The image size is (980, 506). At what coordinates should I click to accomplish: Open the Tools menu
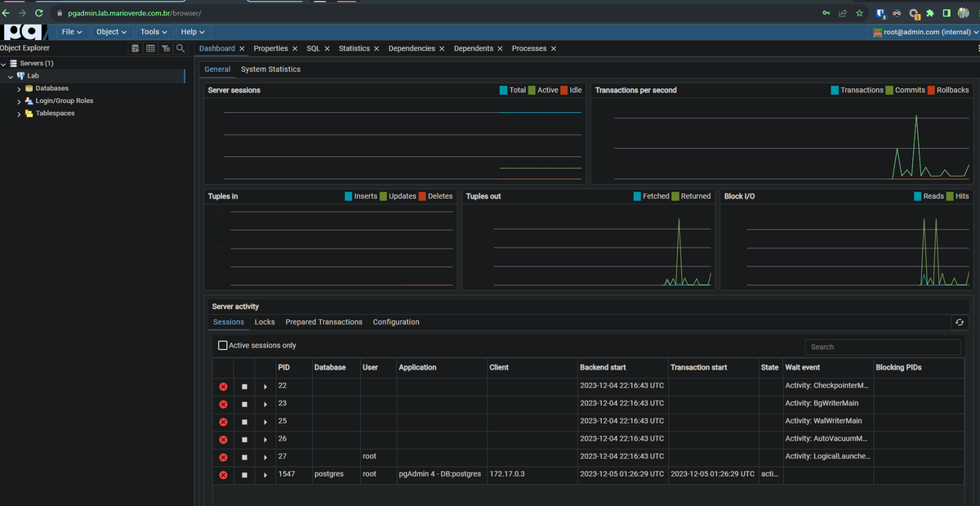click(154, 32)
